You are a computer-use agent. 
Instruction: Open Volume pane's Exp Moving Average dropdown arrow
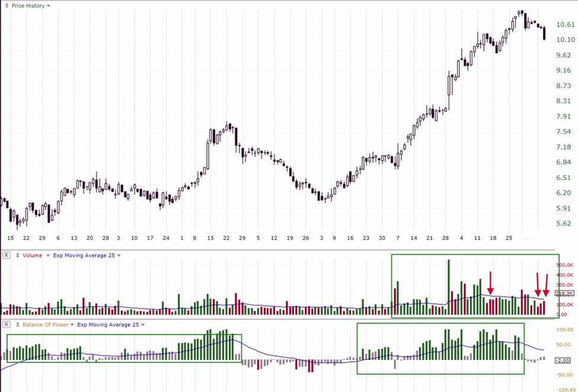pyautogui.click(x=119, y=255)
